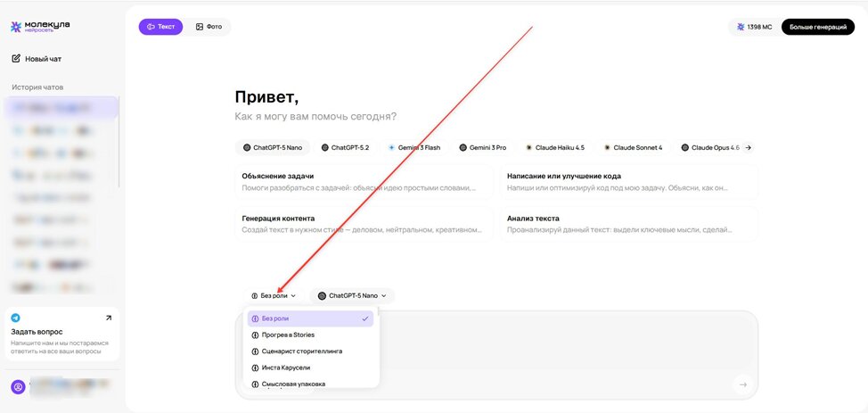The image size is (868, 413).
Task: Switch to the Текст tab
Action: [160, 27]
